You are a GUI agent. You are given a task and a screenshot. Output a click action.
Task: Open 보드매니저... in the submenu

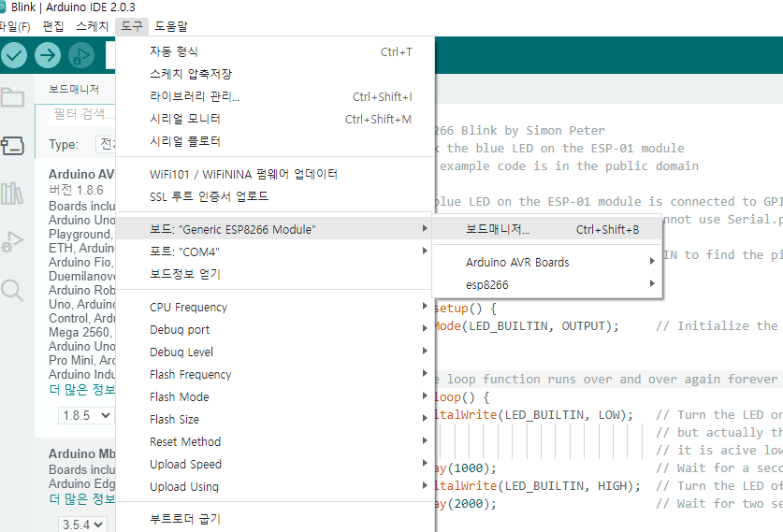pos(547,229)
